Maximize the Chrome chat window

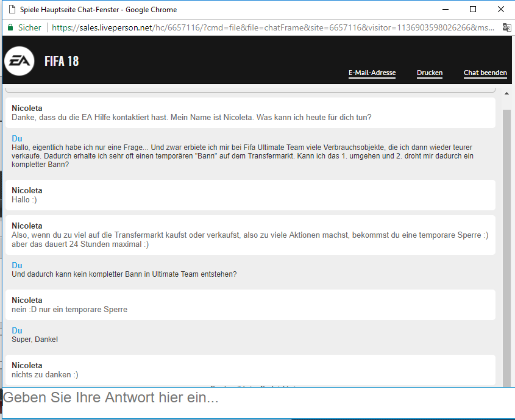473,9
